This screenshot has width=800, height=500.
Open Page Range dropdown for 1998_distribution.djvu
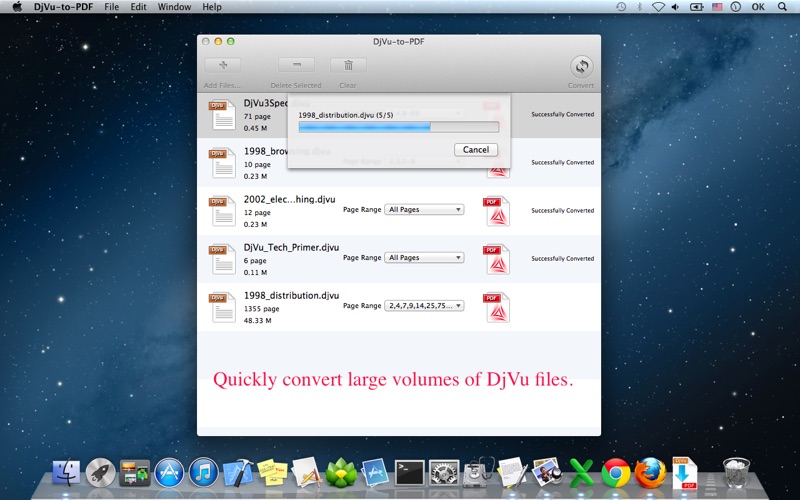click(424, 306)
